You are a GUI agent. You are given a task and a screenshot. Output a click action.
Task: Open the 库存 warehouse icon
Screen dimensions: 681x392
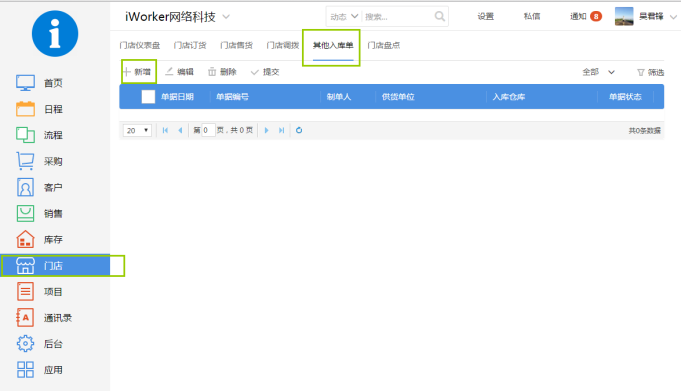click(x=25, y=239)
